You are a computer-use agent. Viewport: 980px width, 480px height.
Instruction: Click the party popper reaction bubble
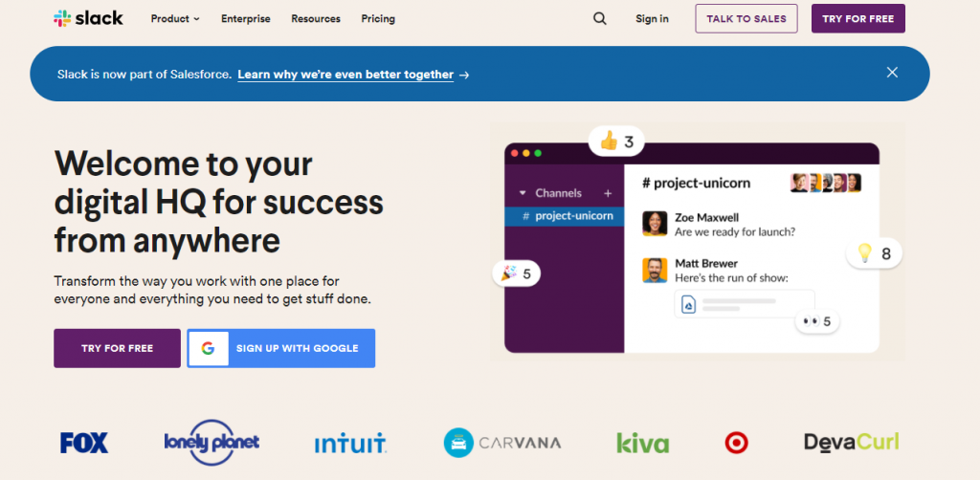[516, 273]
